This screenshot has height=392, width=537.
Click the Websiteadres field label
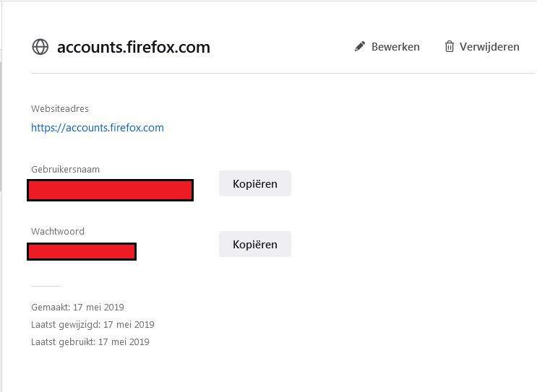(60, 109)
